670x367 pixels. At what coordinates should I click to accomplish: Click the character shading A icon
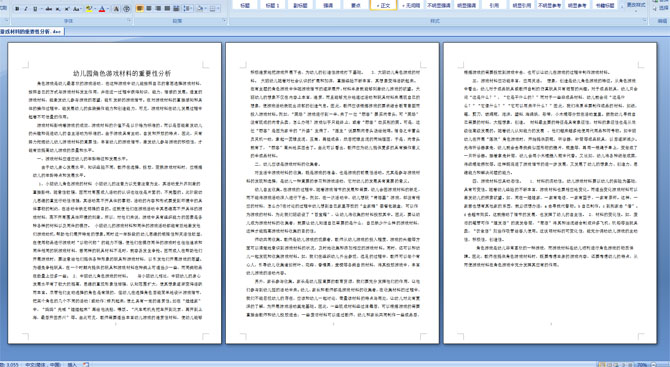(116, 9)
